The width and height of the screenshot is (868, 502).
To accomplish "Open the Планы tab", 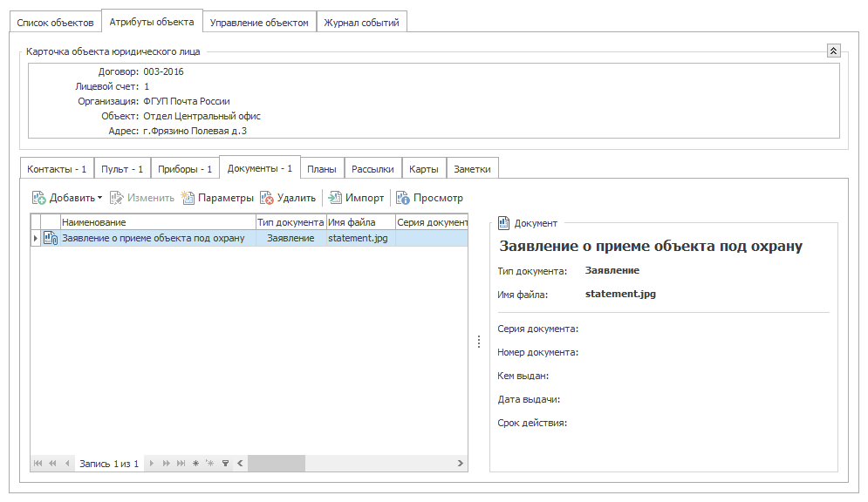I will pos(322,169).
